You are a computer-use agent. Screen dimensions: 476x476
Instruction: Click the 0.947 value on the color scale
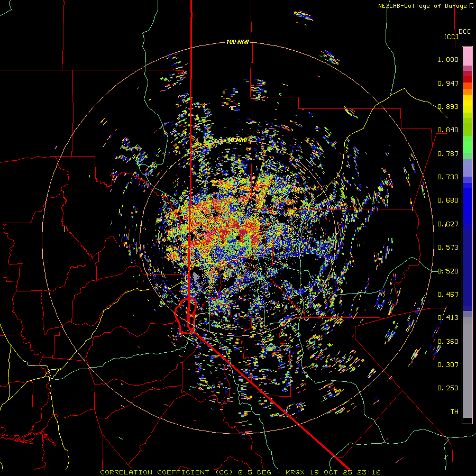click(x=448, y=83)
